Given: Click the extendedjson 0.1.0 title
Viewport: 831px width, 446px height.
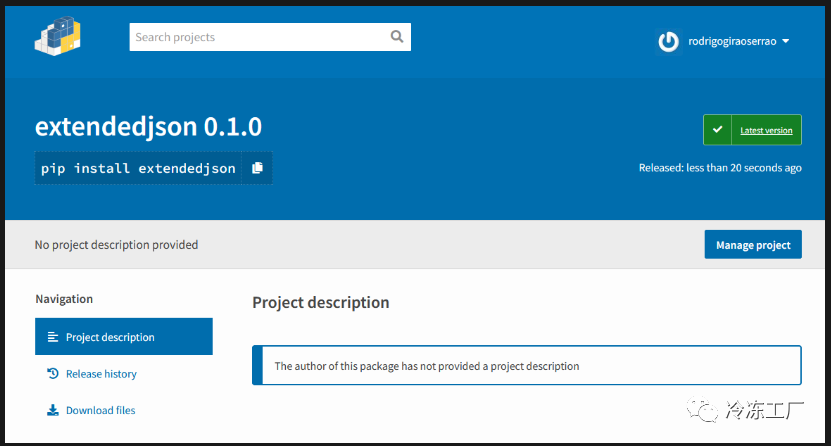Looking at the screenshot, I should pyautogui.click(x=148, y=127).
